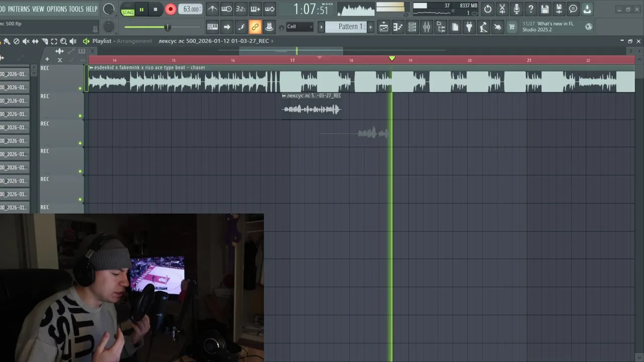Open pattern options arrow left of Pattern 1
This screenshot has width=644, height=362.
pos(321,27)
